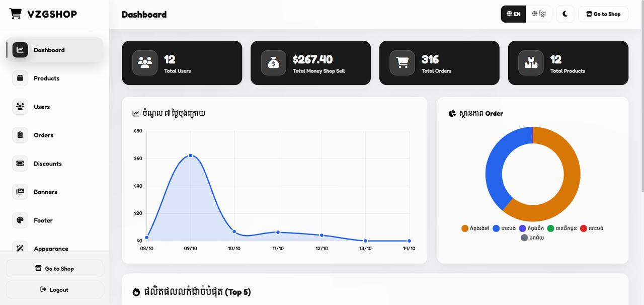
Task: Click the VZGSHOP cart logo icon
Action: (x=16, y=14)
